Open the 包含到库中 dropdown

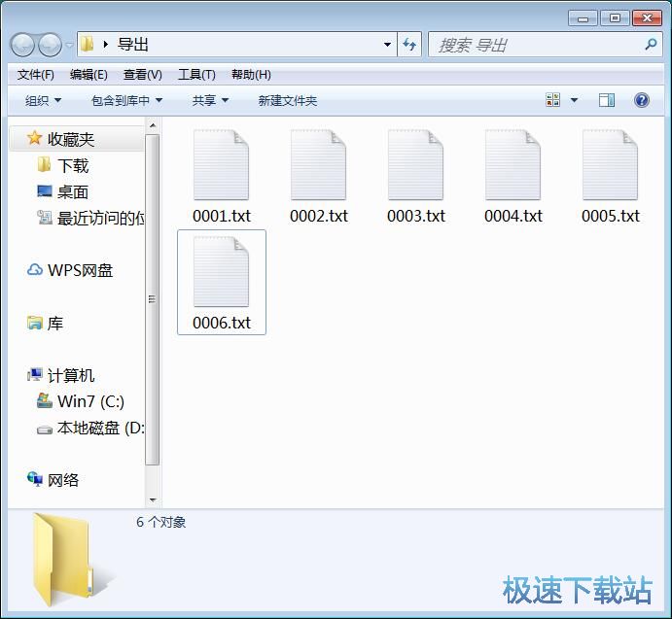[x=126, y=101]
